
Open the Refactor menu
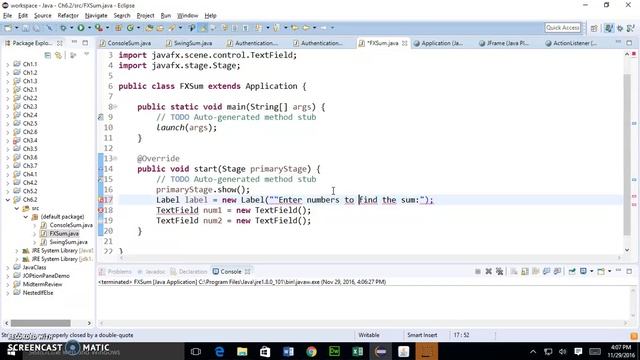point(68,16)
